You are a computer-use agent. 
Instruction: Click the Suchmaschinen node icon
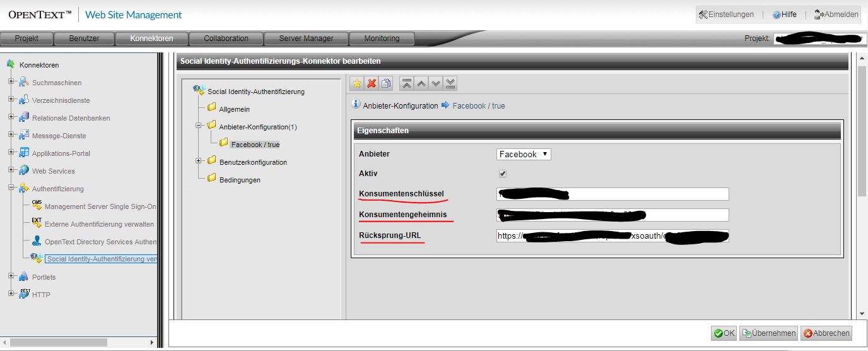[x=24, y=82]
